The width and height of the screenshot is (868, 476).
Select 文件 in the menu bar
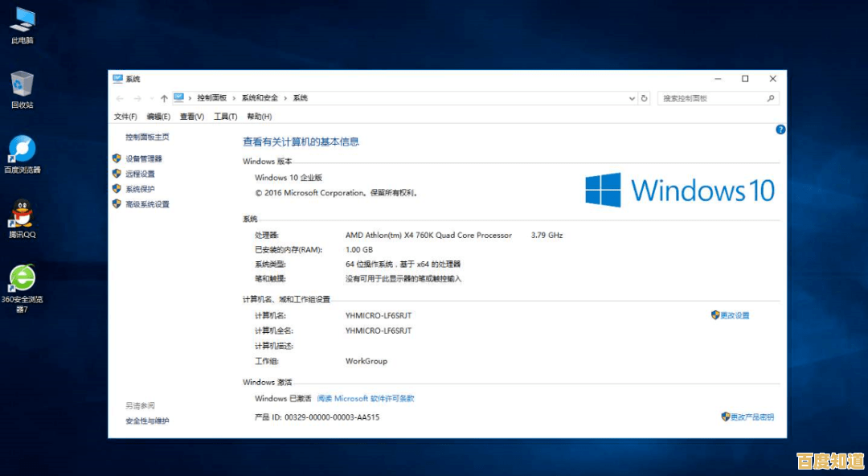pos(125,115)
